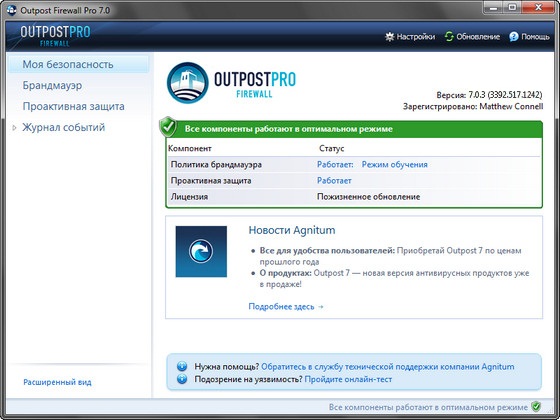Click news item Все для удобства пользователей
This screenshot has height=420, width=560.
pyautogui.click(x=390, y=256)
